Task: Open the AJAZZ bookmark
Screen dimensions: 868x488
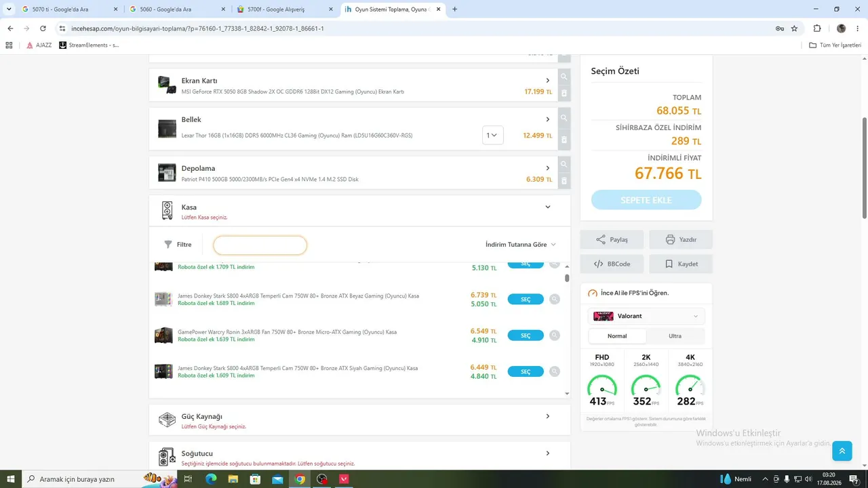Action: point(39,45)
